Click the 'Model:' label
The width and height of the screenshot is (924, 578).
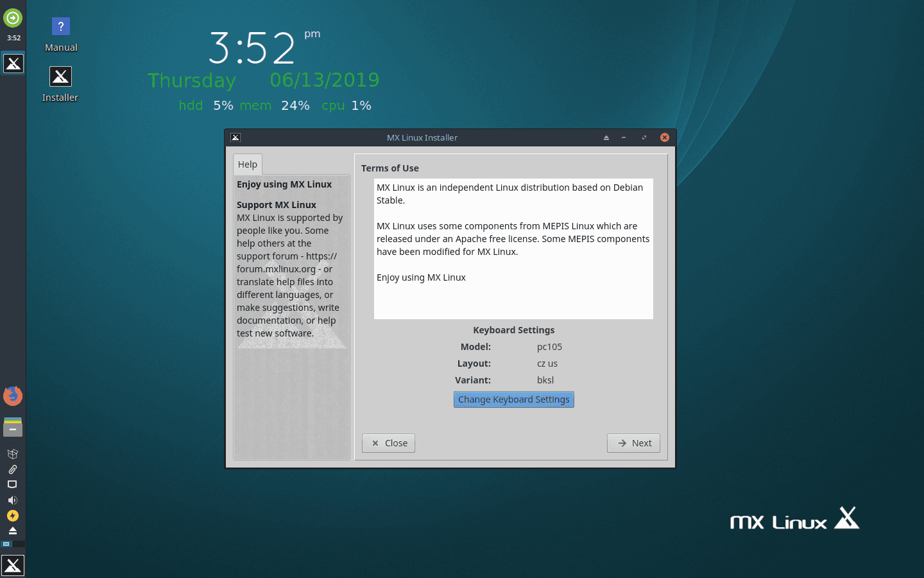[x=475, y=347]
